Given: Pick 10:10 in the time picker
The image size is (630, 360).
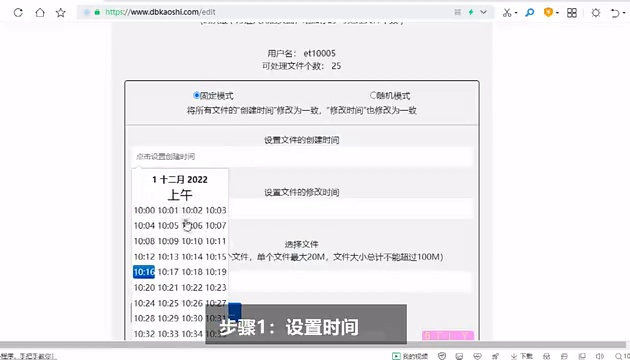Looking at the screenshot, I should [x=192, y=241].
